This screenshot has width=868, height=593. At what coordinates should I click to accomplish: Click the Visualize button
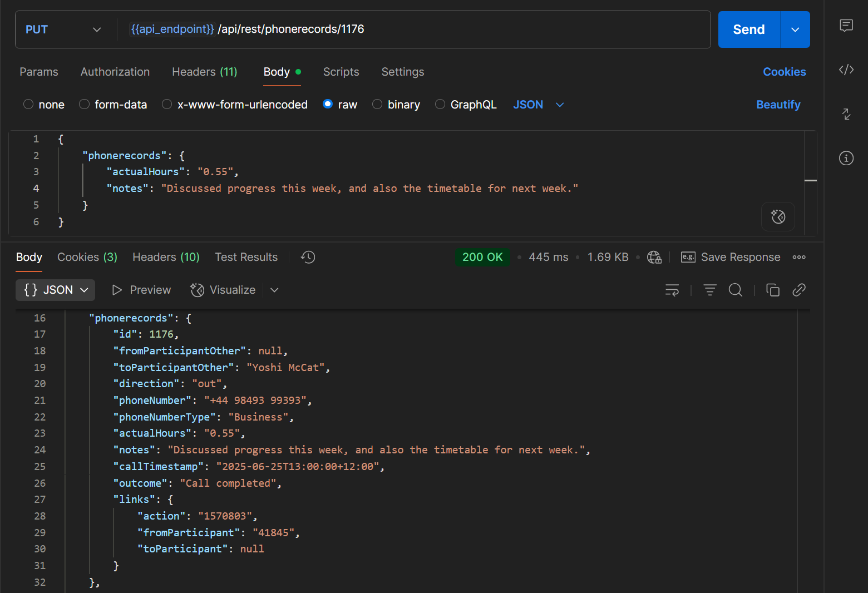tap(223, 290)
